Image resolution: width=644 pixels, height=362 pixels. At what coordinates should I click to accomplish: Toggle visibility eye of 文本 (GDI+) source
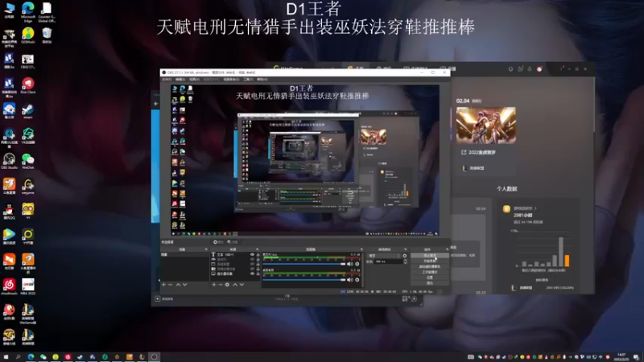(252, 255)
